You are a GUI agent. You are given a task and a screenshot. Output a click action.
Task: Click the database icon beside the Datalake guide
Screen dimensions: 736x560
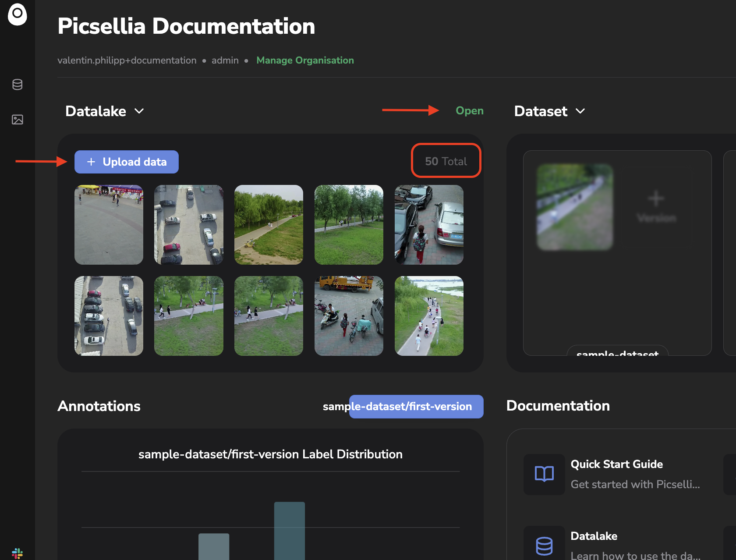pyautogui.click(x=544, y=546)
